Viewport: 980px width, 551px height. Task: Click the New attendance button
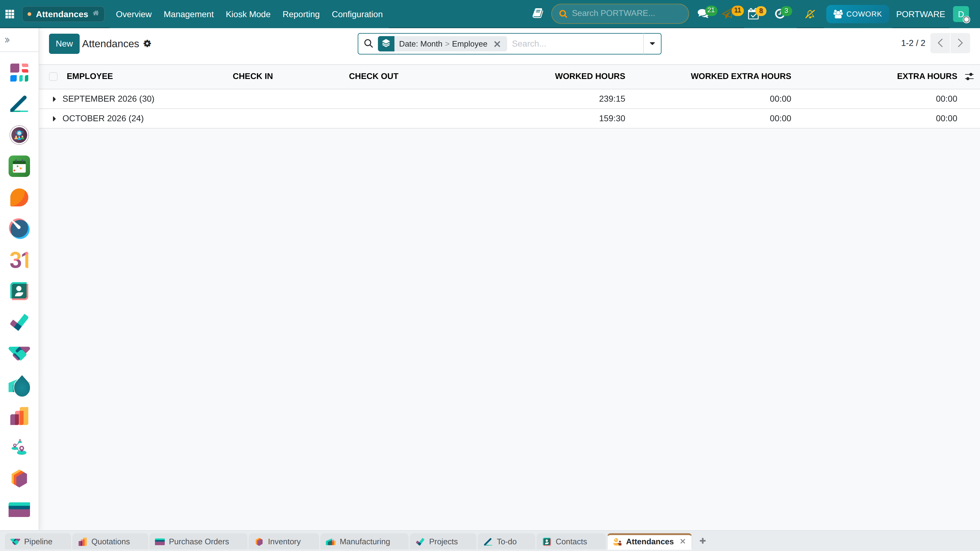[x=64, y=44]
